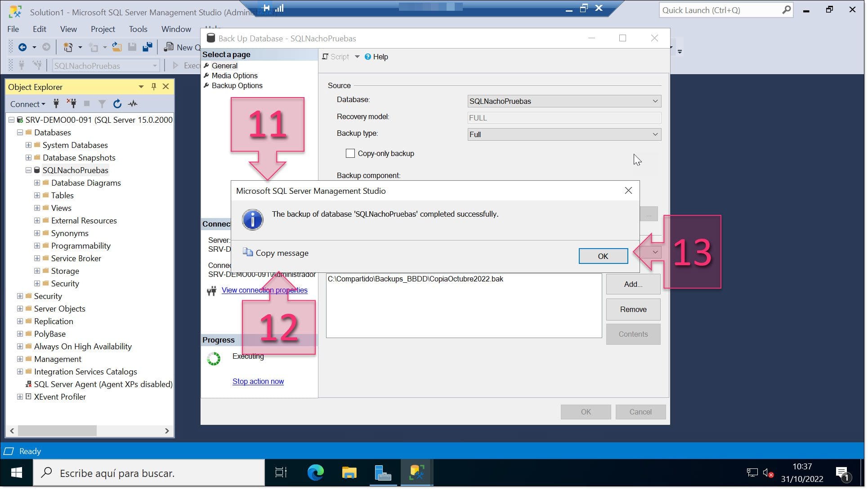Click the Save All toolbar icon
Screen dimensions: 868x490
[147, 48]
